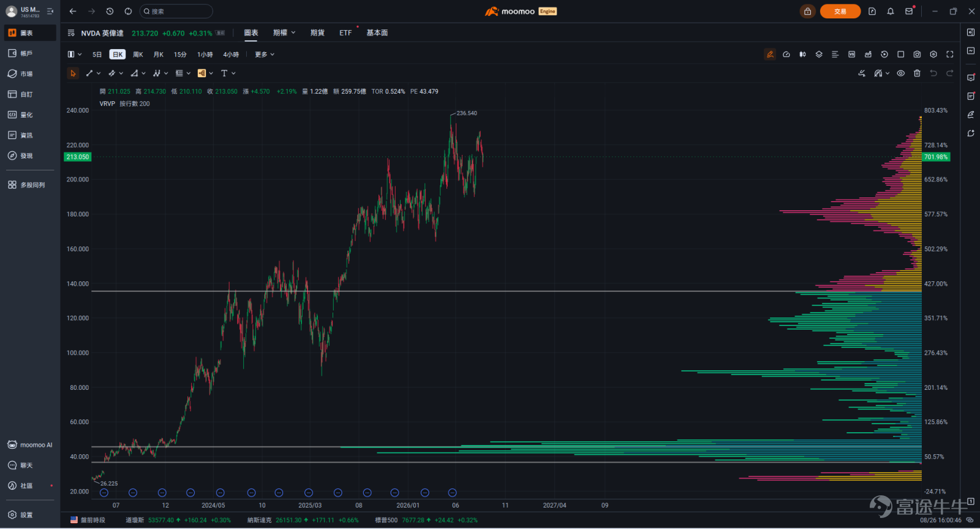Open moomoo AI assistant

click(x=29, y=445)
